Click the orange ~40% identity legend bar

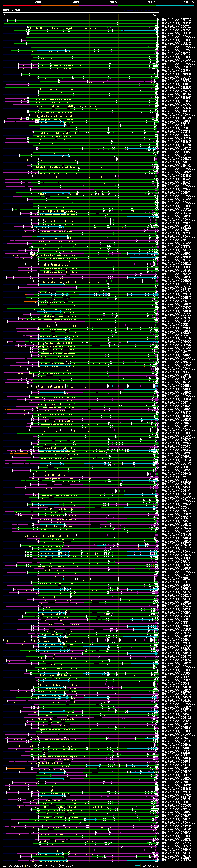60,6
